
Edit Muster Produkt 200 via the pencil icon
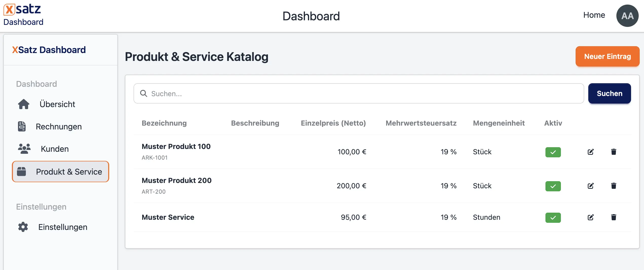pos(591,186)
